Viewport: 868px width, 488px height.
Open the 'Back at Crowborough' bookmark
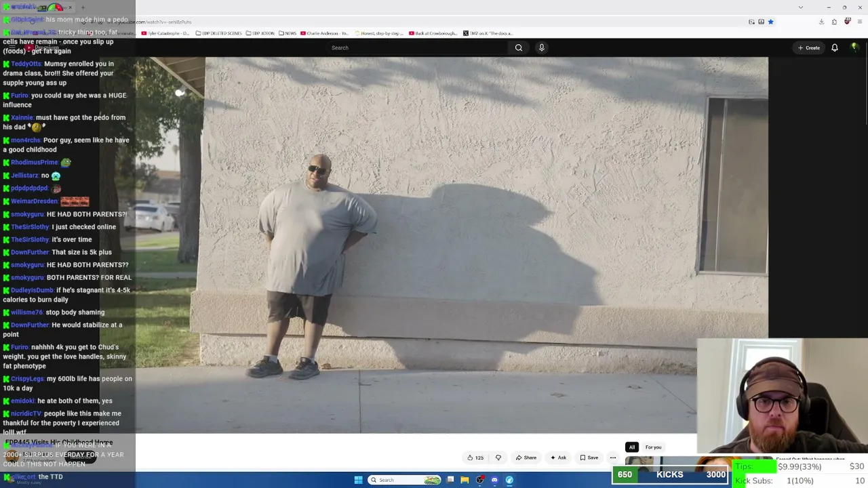433,33
